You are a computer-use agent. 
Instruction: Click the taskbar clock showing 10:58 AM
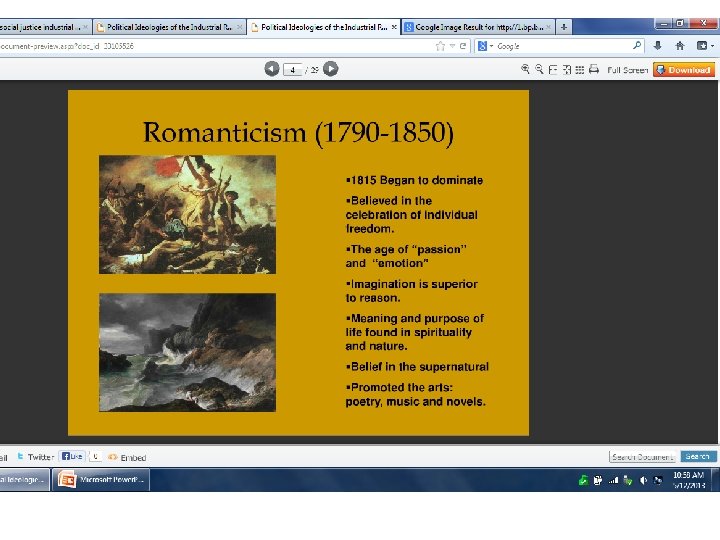688,480
